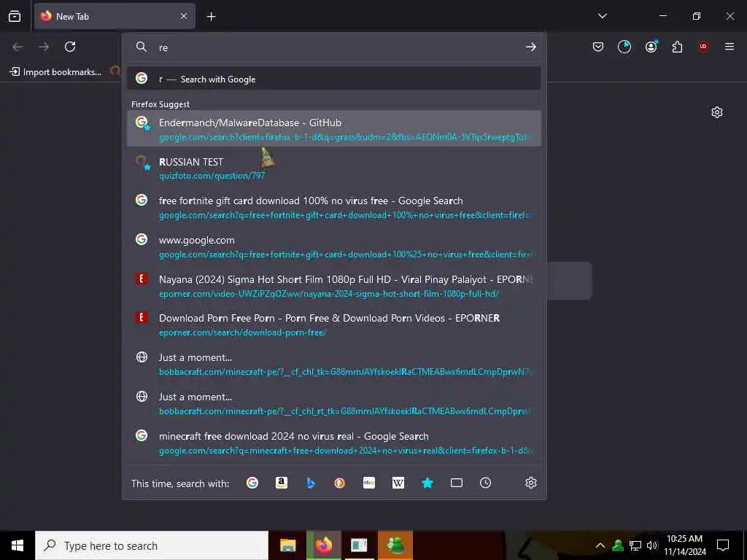747x560 pixels.
Task: Close the New Tab tab
Action: coord(184,16)
